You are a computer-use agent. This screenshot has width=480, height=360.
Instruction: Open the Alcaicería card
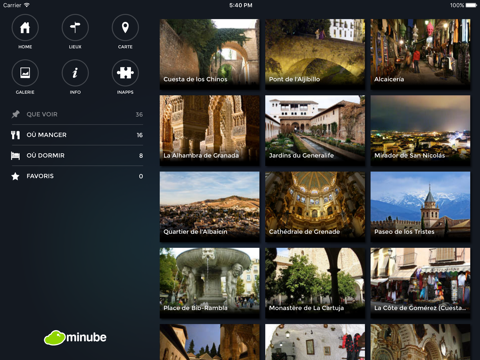[x=420, y=54]
